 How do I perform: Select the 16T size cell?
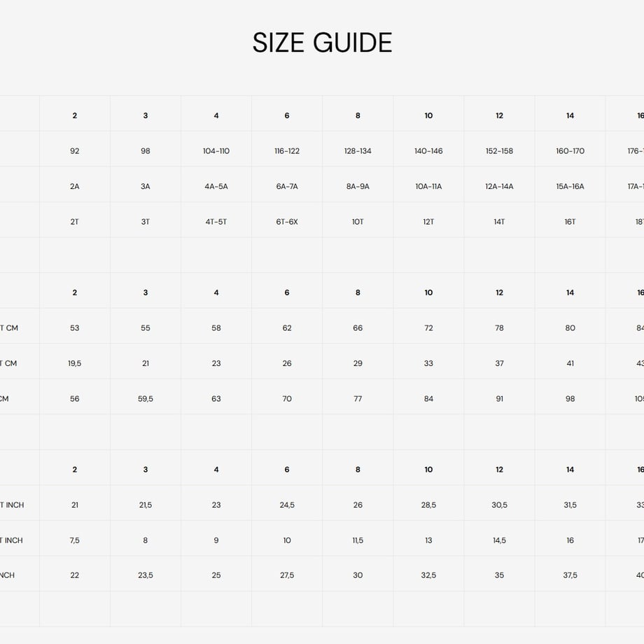[570, 222]
